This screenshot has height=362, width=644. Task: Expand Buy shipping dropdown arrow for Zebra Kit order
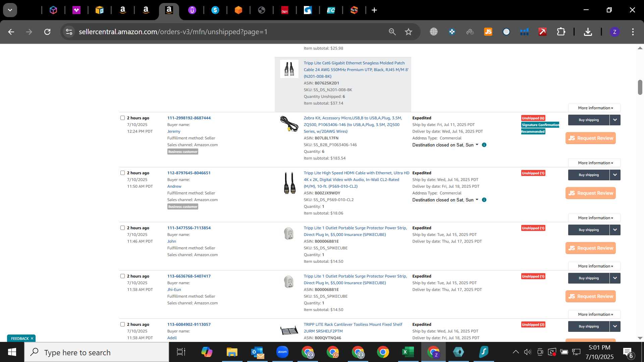[x=615, y=120]
